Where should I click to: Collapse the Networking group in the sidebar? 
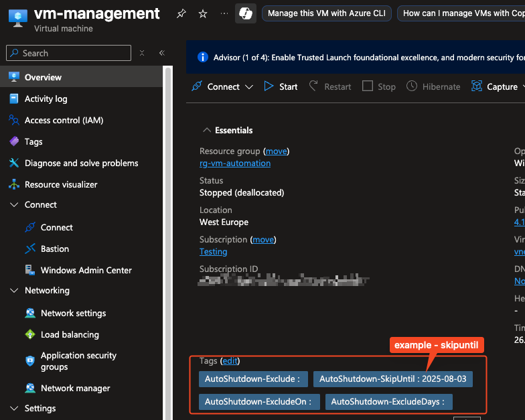(14, 290)
